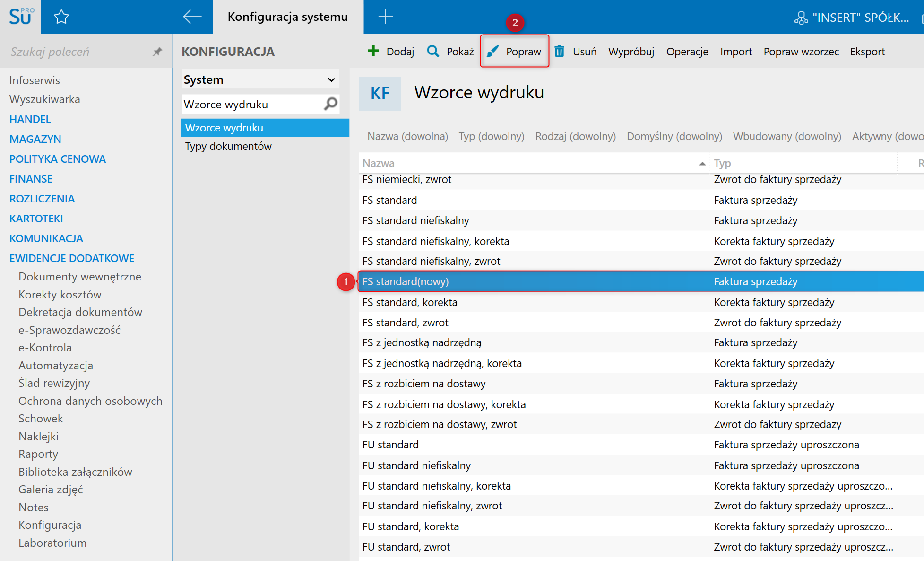Switch to the Konfiguracja systemu tab

287,17
